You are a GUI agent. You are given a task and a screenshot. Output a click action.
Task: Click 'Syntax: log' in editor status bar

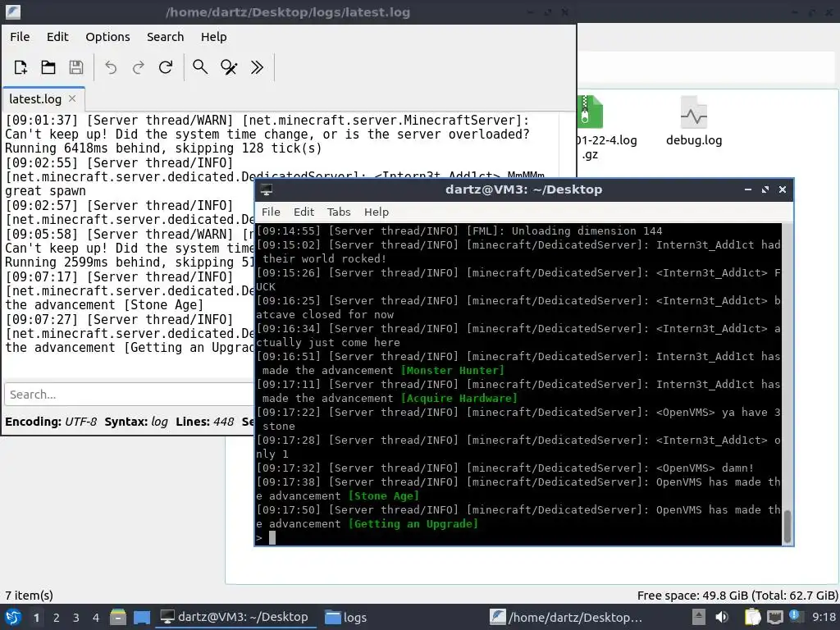[136, 422]
